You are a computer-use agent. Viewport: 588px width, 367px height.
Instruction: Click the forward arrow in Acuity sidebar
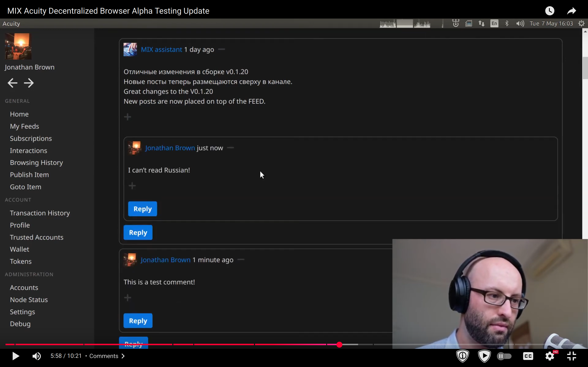coord(29,83)
